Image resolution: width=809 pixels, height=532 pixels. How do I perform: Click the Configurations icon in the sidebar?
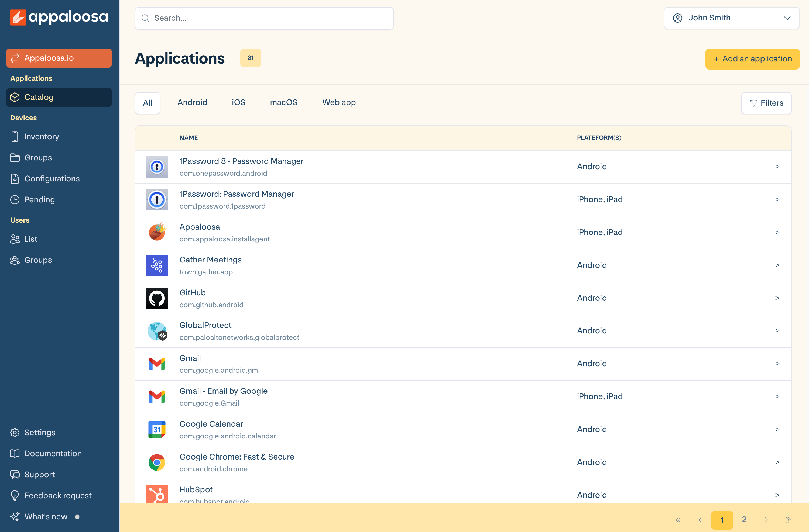tap(15, 178)
